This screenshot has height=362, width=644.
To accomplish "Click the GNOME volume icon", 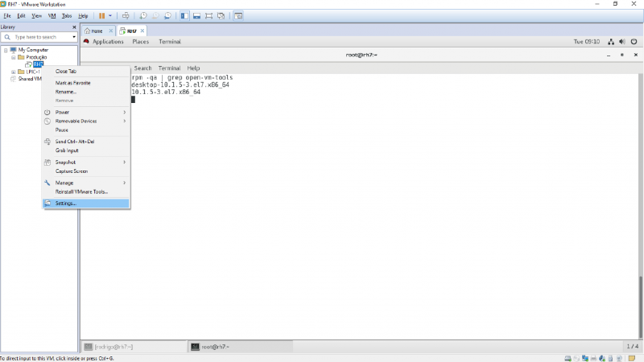I will pyautogui.click(x=621, y=42).
